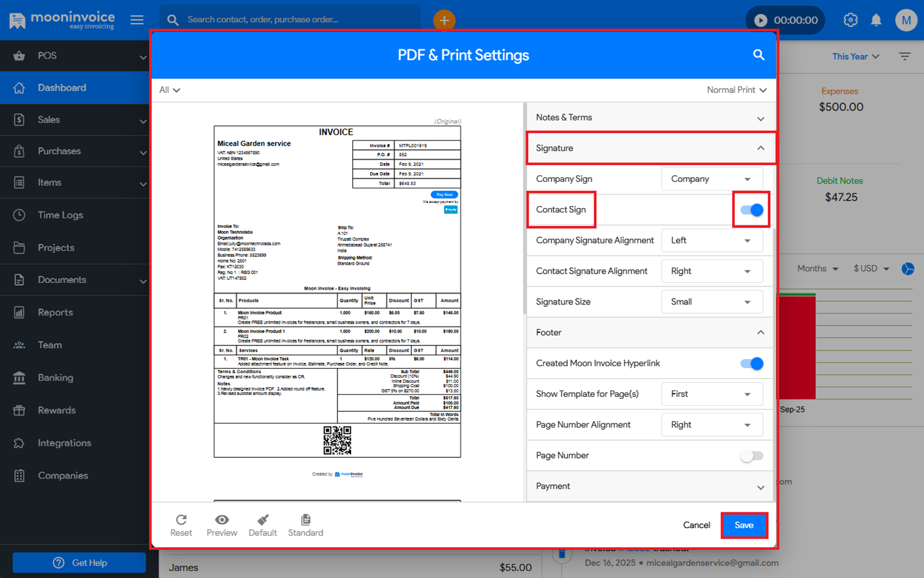Open Preview with the eye icon
The image size is (924, 578).
tap(221, 520)
